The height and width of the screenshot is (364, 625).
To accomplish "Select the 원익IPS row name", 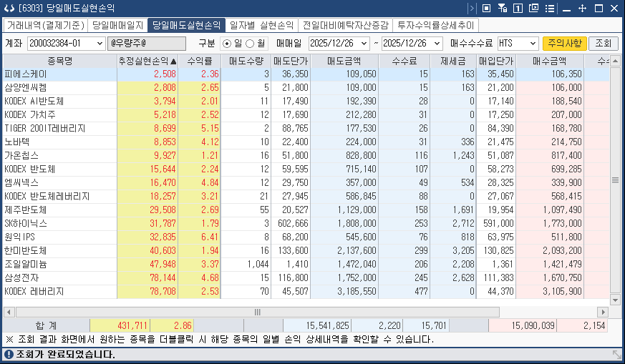I will click(x=19, y=237).
